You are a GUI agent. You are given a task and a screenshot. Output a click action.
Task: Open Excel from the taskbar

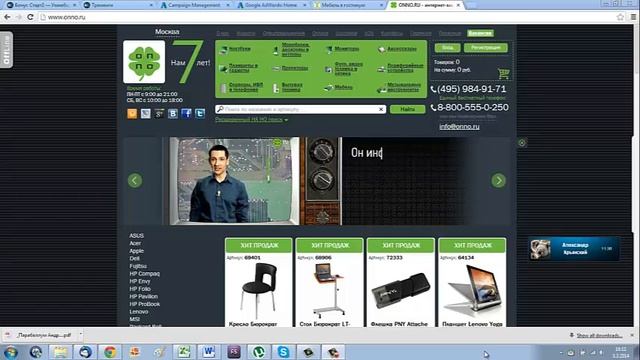tap(184, 352)
